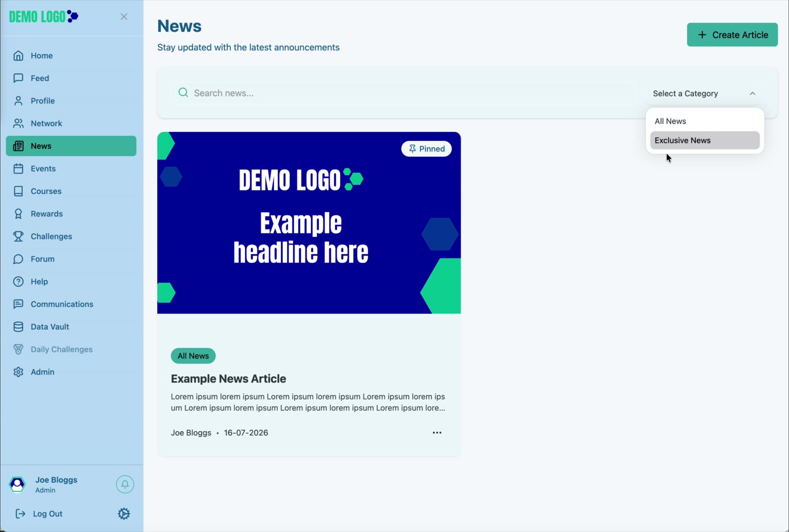Click the Joe Bloggs name in the sidebar
Viewport: 789px width, 532px height.
point(56,480)
